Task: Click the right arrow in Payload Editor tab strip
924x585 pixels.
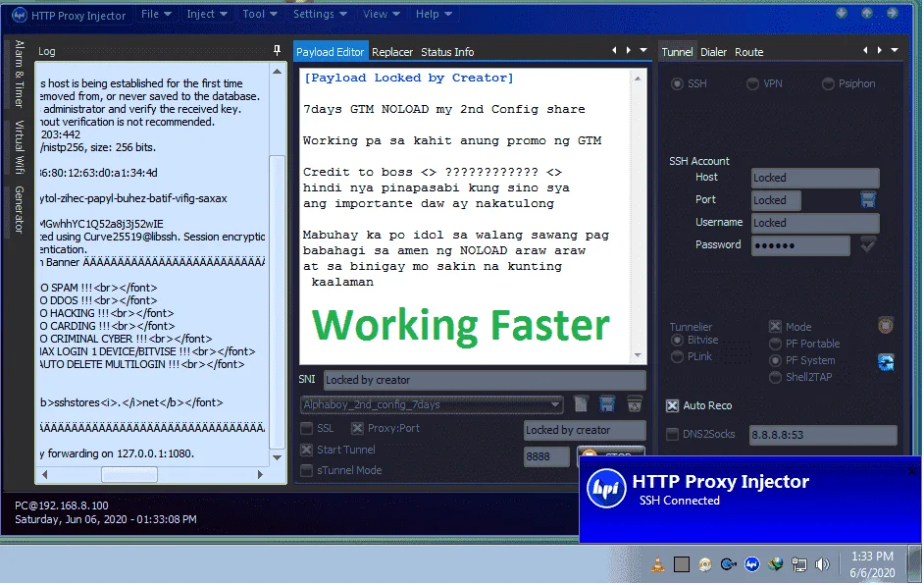Action: click(x=628, y=51)
